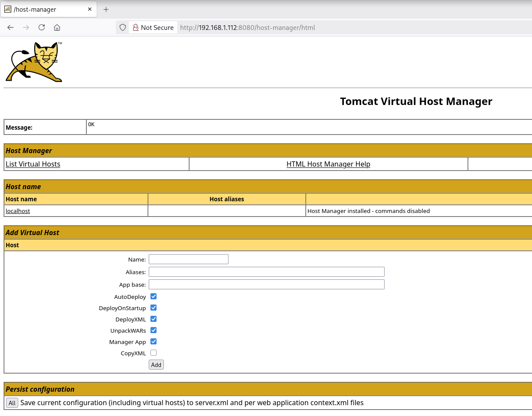Close the /host-manager tab

90,9
